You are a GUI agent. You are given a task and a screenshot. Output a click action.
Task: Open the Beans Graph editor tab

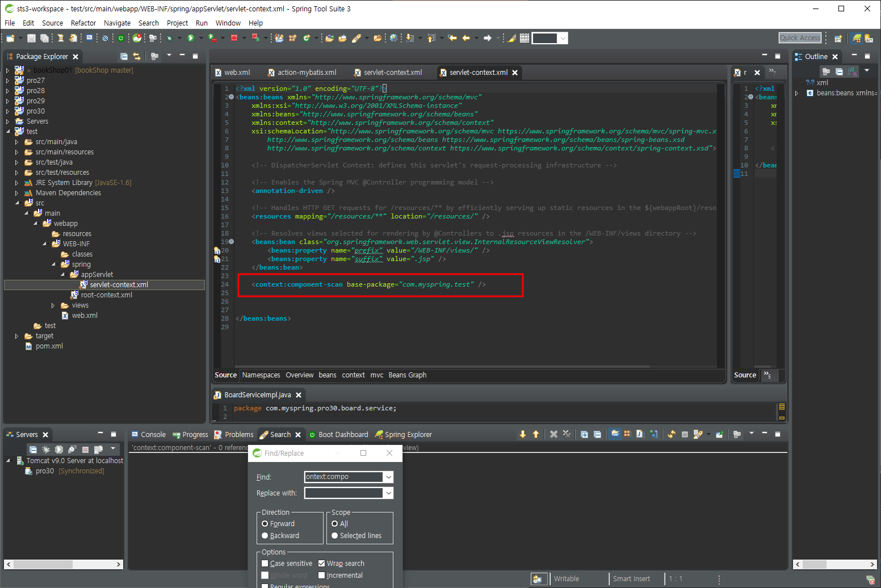coord(408,375)
